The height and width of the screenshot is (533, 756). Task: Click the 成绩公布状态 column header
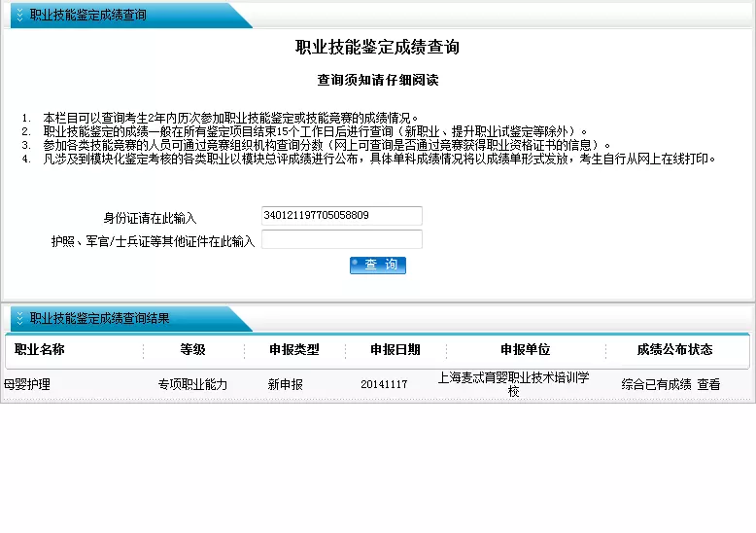(x=675, y=349)
